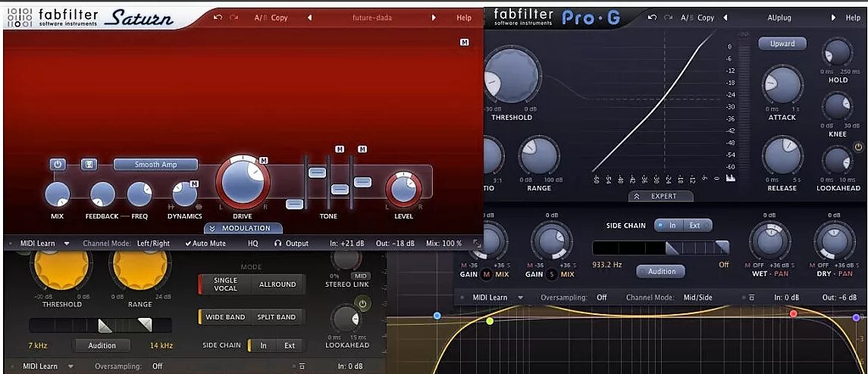868x374 pixels.
Task: Select Allround mode in Pro-DS
Action: [x=277, y=284]
